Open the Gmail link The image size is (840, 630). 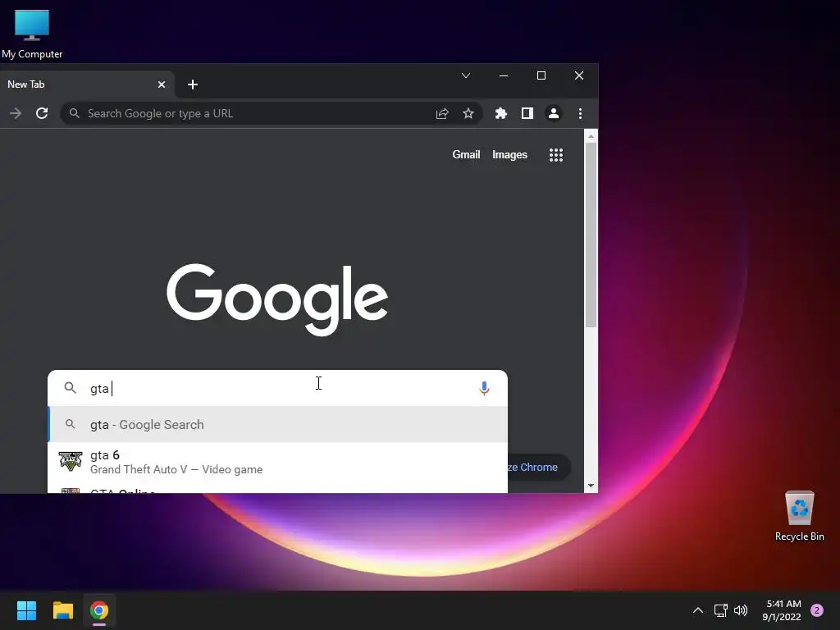pyautogui.click(x=466, y=155)
